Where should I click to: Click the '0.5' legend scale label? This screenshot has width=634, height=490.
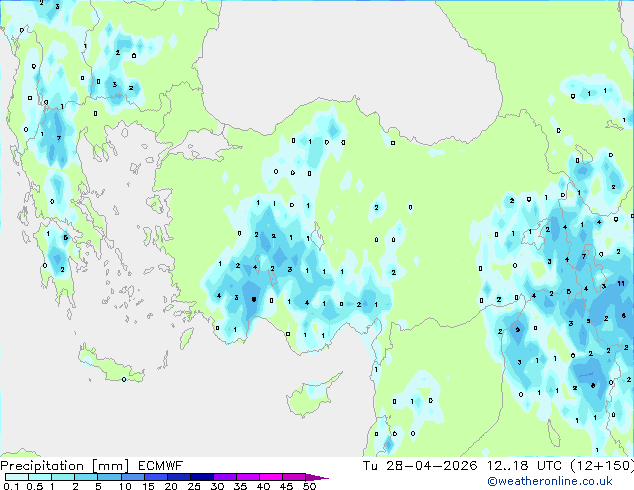click(35, 486)
